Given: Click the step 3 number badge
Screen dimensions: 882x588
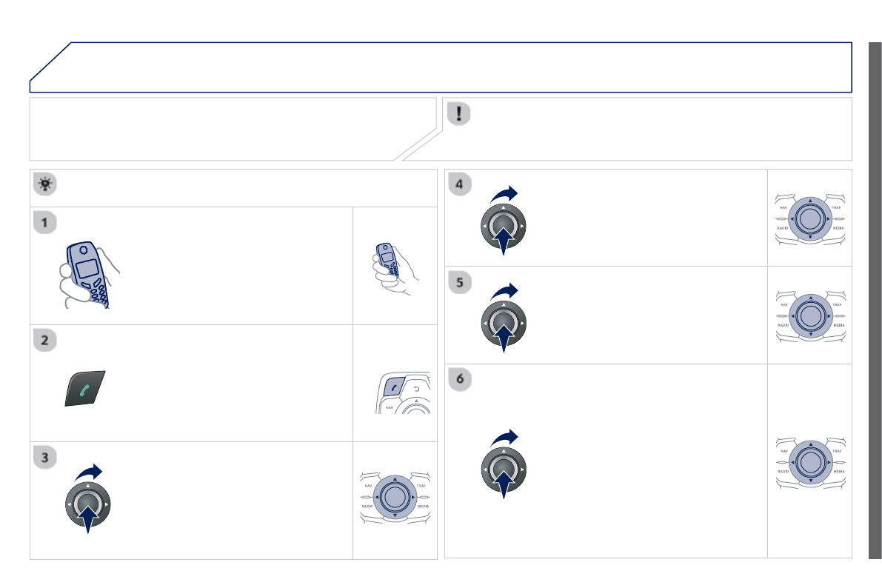Looking at the screenshot, I should (x=46, y=458).
